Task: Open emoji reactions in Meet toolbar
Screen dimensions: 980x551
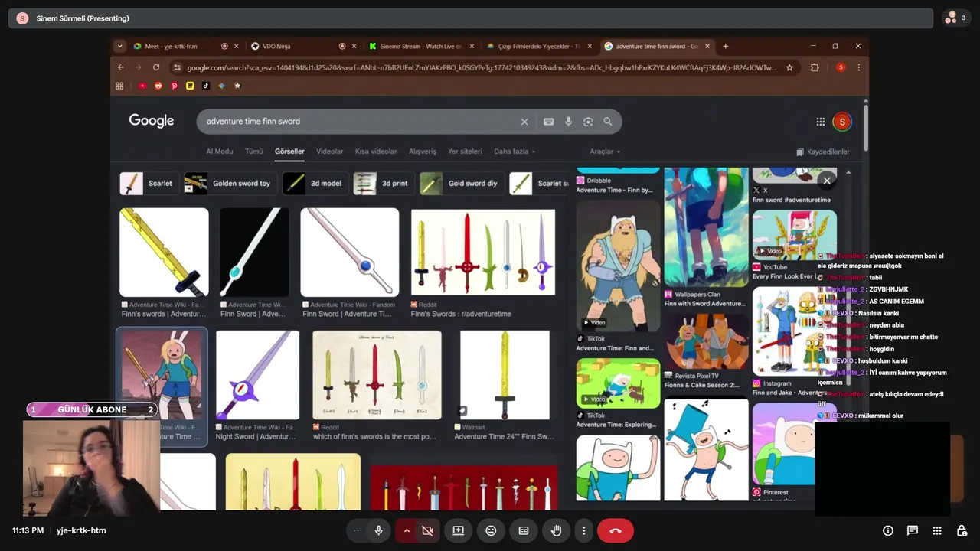Action: point(491,530)
